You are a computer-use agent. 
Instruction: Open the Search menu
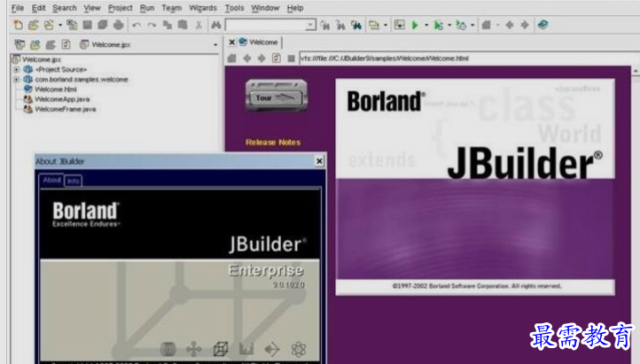[x=65, y=8]
